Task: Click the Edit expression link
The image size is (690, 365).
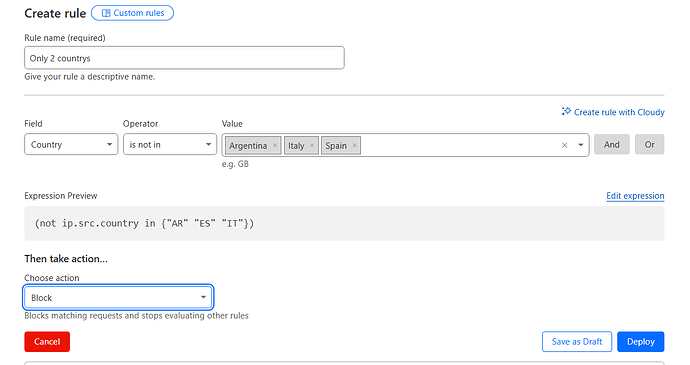Action: point(635,196)
